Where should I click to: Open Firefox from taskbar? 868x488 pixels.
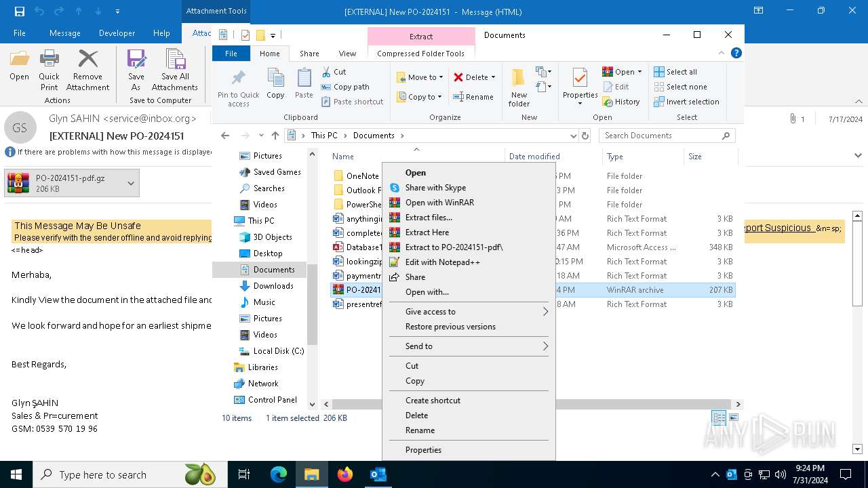(345, 474)
